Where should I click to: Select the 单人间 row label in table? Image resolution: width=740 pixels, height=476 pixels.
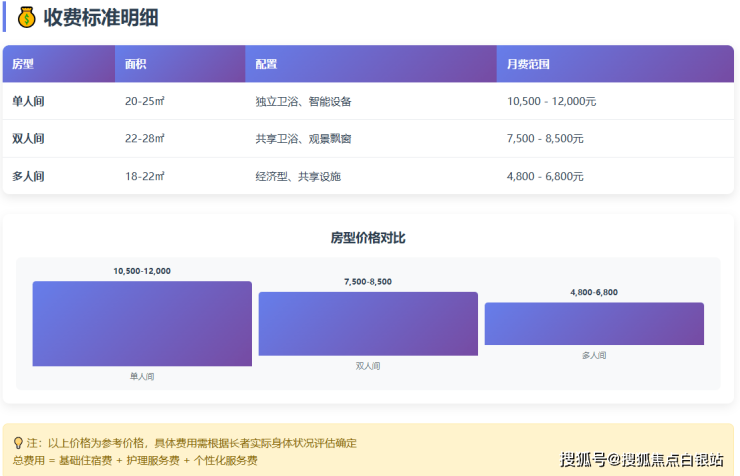pos(28,101)
